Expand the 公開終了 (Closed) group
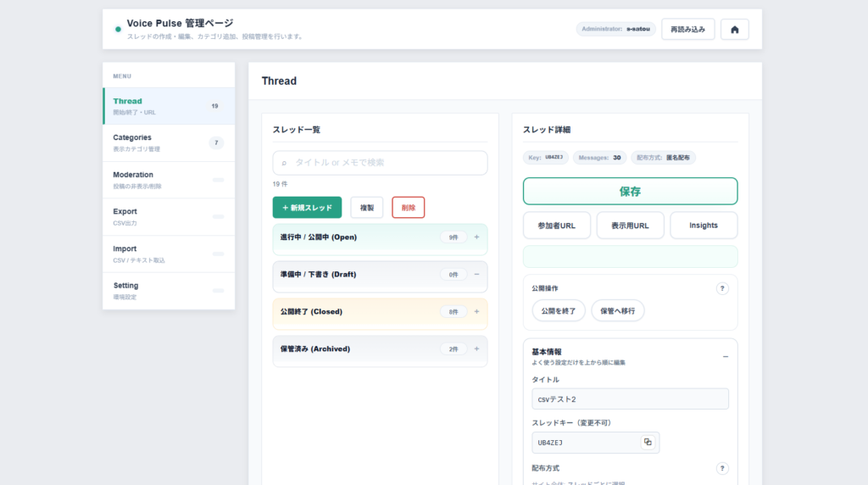868x485 pixels. tap(476, 311)
